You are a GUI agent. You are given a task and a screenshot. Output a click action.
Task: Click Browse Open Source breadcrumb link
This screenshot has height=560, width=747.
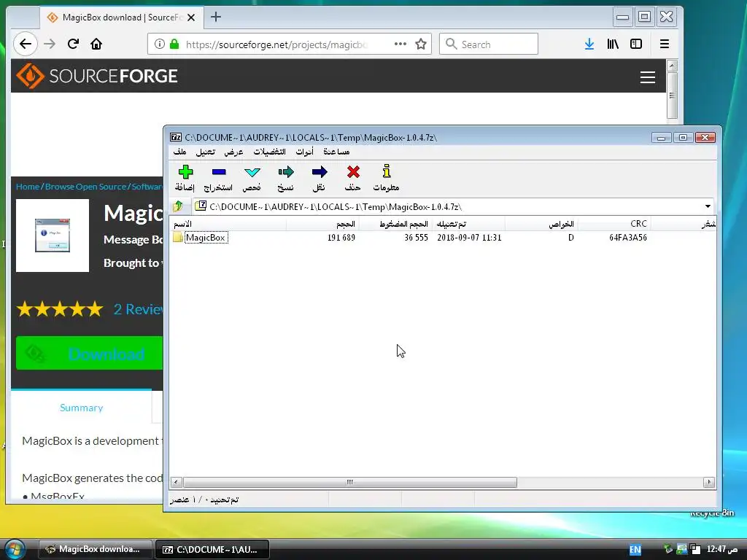coord(86,187)
